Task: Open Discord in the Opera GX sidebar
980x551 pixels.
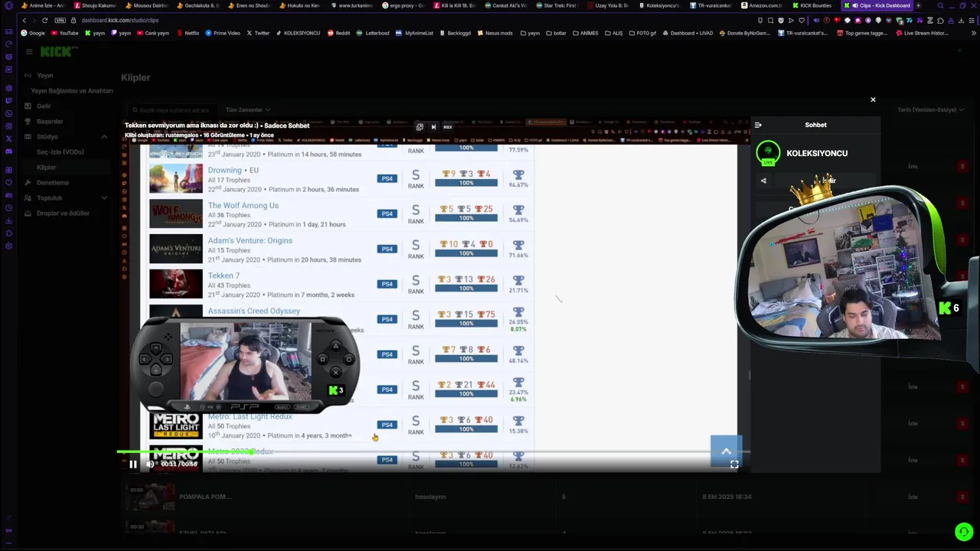Action: click(8, 151)
